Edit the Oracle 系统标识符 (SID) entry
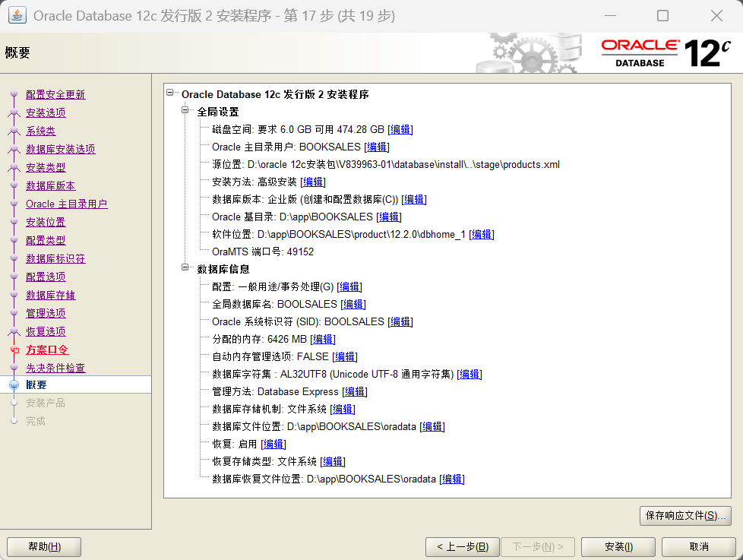Viewport: 743px width, 560px height. coord(400,321)
